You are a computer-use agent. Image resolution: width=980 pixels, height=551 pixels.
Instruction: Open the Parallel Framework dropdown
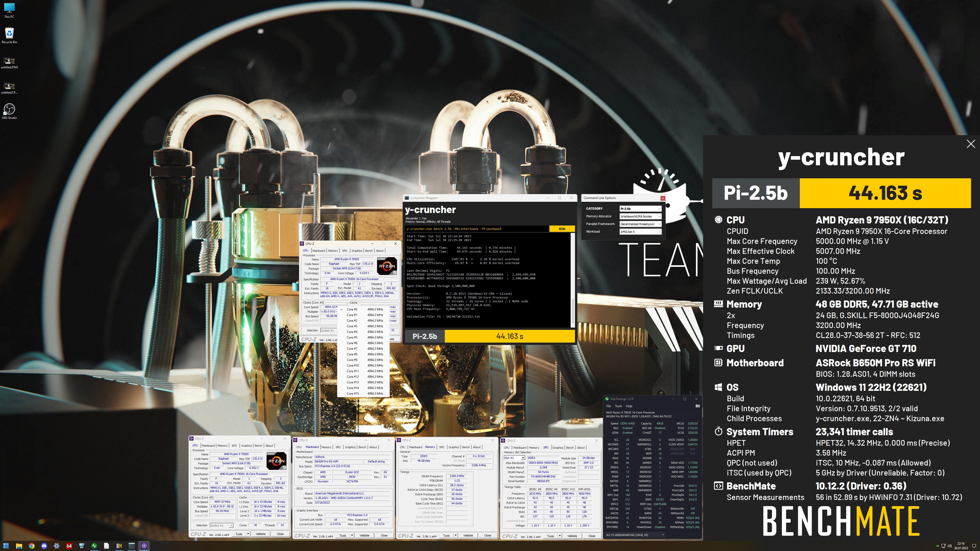640,224
